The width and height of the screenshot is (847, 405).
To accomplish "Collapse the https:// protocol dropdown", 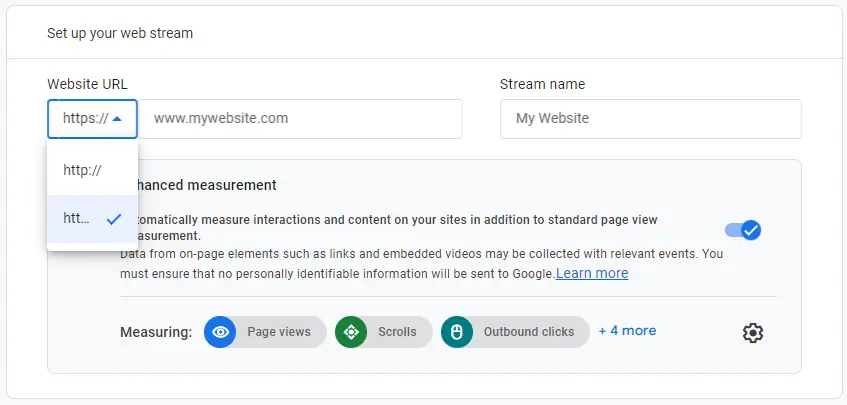I will point(92,119).
